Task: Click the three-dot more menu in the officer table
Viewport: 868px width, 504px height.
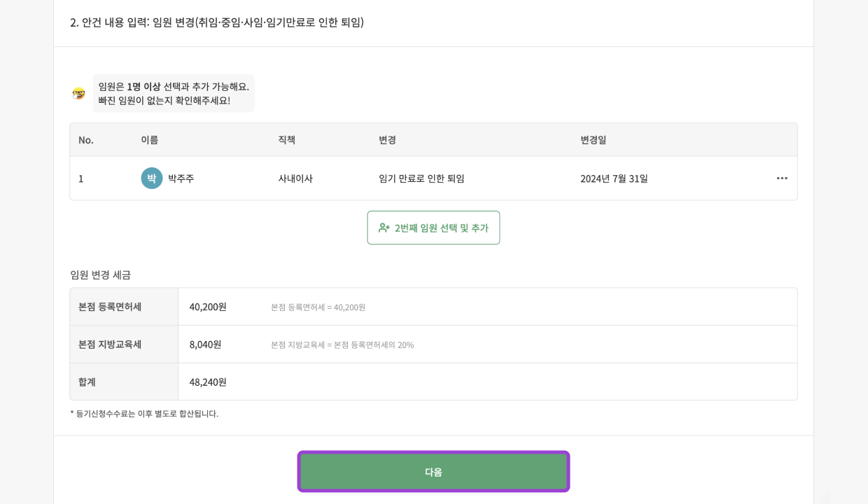Action: [x=782, y=178]
